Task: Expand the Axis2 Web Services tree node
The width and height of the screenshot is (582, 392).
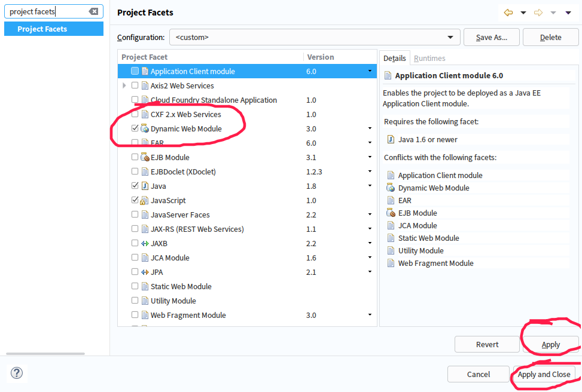Action: (124, 85)
